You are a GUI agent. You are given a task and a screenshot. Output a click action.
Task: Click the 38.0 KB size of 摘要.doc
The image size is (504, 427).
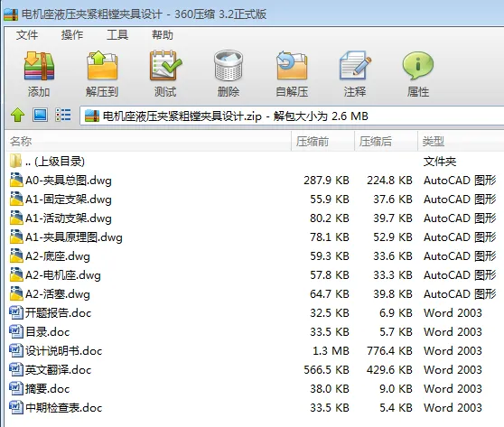(x=330, y=389)
